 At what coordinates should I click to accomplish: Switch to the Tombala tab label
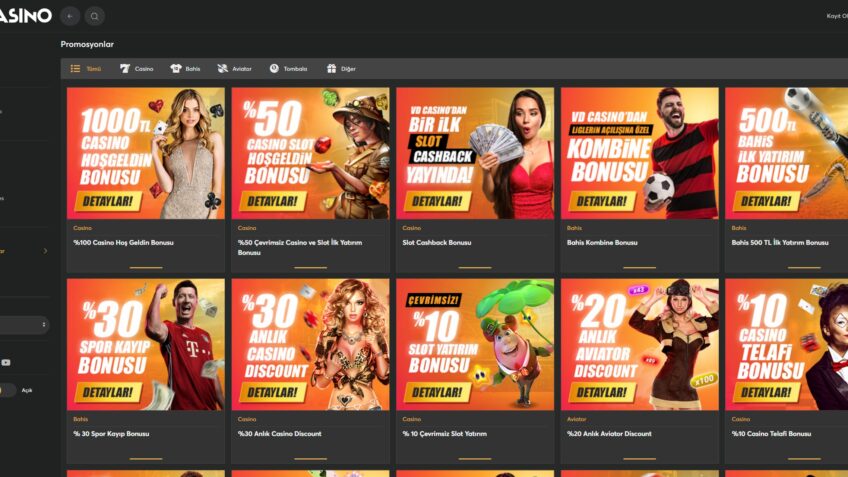[295, 69]
